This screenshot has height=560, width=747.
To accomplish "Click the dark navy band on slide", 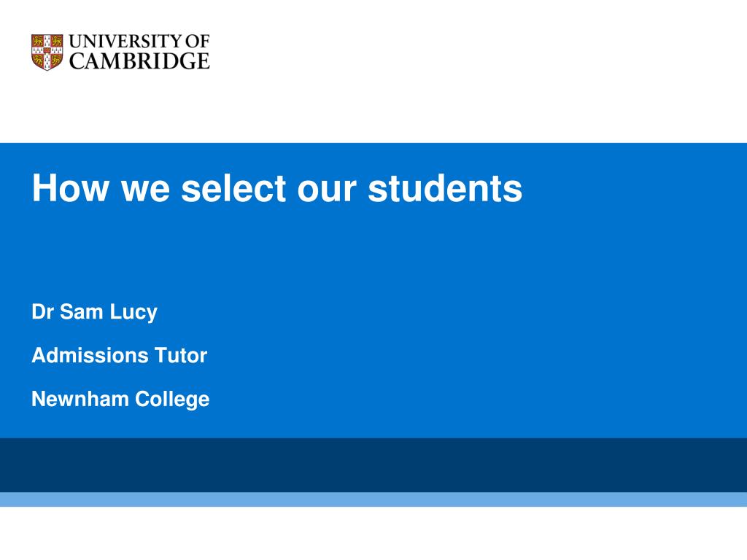I will coord(373,465).
